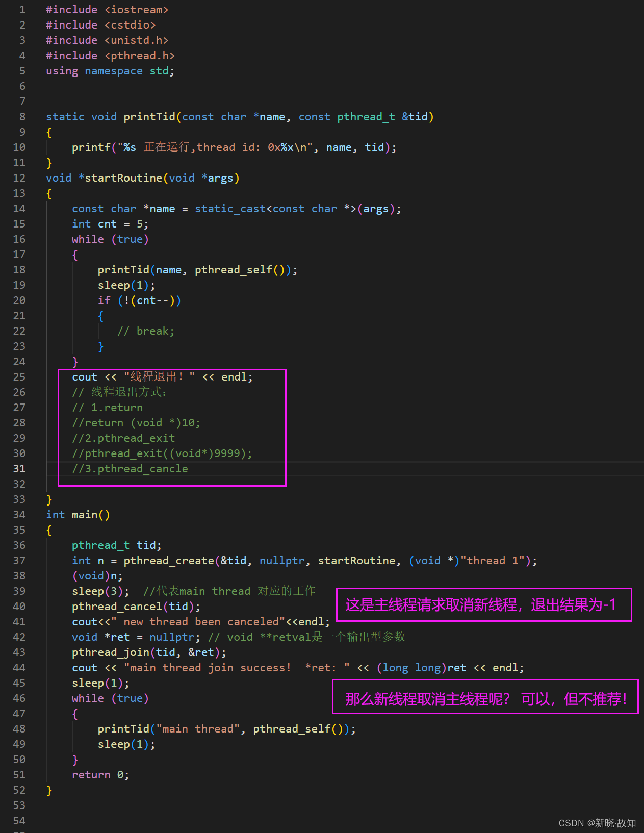Click 'printTid("main thread", pthread_self());' line
Screen dimensions: 644x833
pos(226,729)
